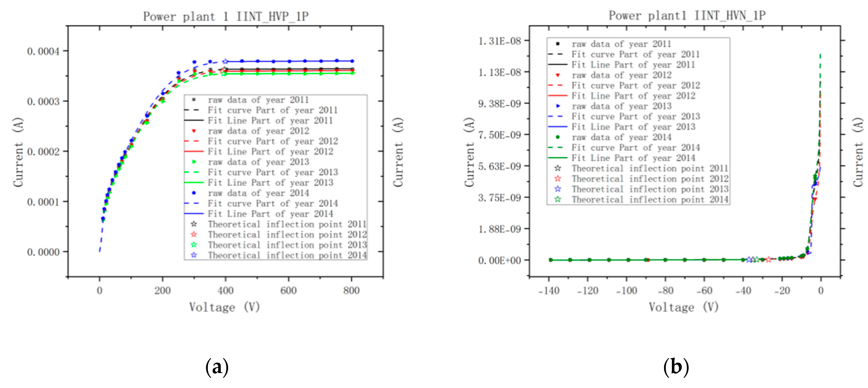This screenshot has width=868, height=388.
Task: Click the 'Voltage (V)' label under right plot
Action: click(684, 307)
